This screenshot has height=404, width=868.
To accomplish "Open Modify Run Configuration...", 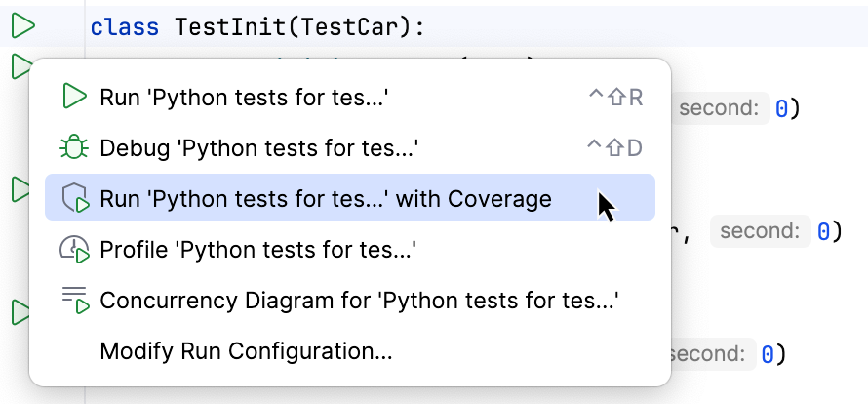I will tap(246, 350).
